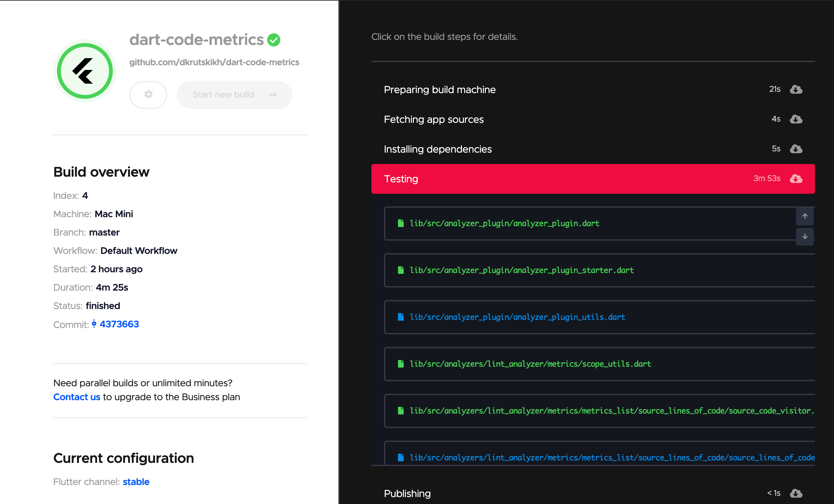Toggle the Testing build step details

point(593,179)
